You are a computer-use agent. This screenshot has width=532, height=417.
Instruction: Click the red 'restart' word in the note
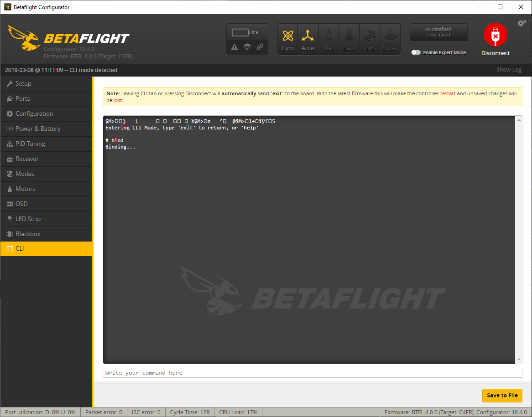pos(448,93)
